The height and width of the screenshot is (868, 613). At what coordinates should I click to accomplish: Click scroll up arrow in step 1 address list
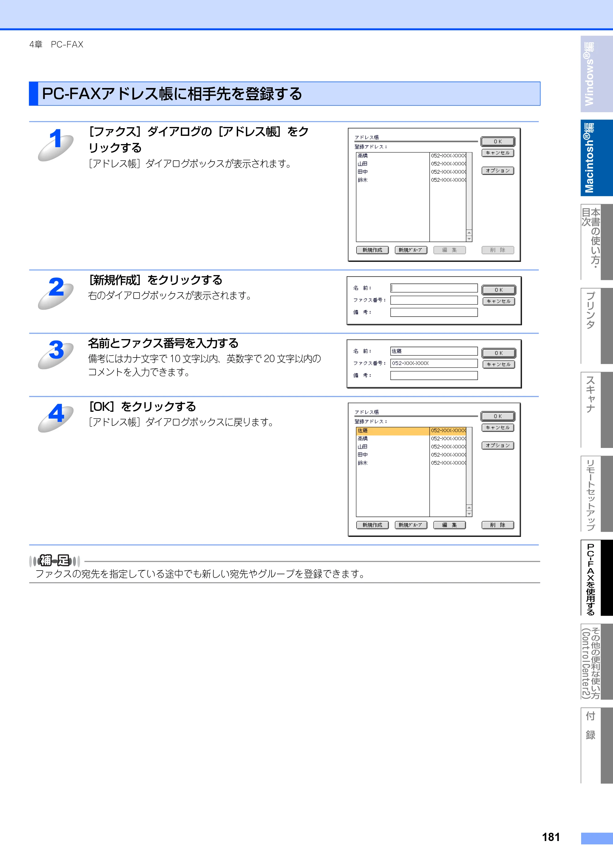469,233
